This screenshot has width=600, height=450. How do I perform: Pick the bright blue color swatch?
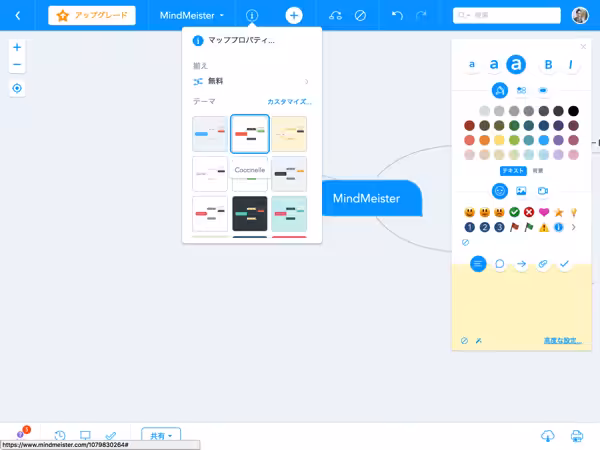[x=543, y=140]
